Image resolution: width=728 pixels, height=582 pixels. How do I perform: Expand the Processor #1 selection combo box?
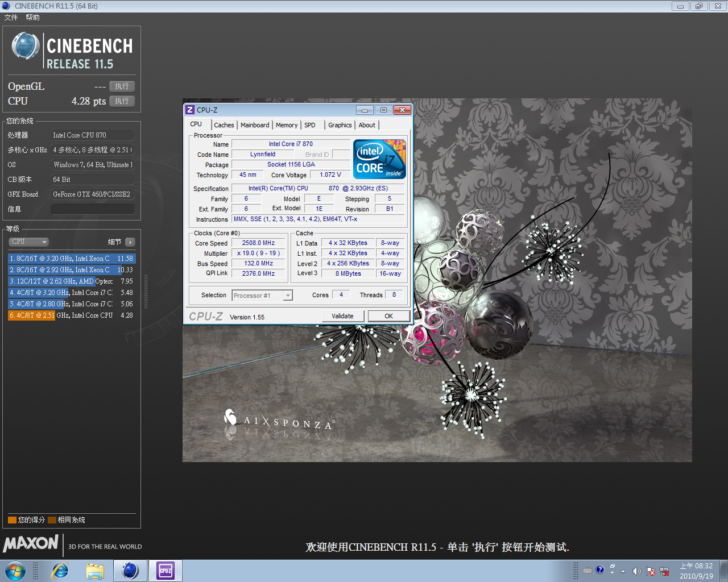(x=262, y=296)
